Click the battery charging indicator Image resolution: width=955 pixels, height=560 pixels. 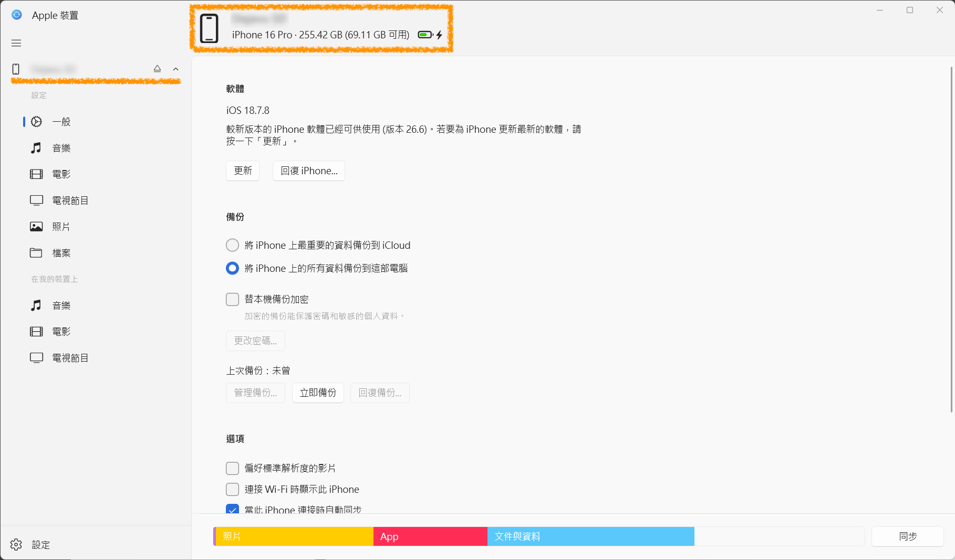click(x=430, y=35)
